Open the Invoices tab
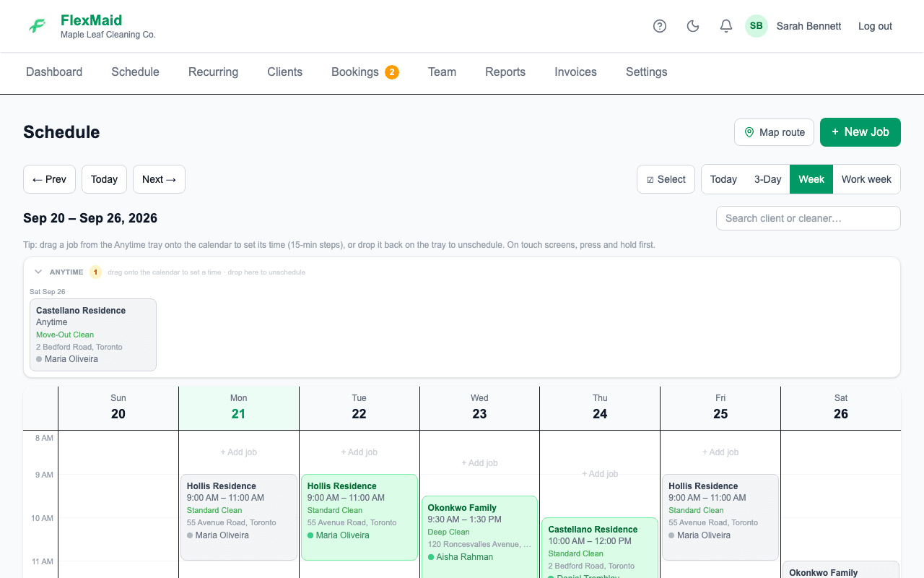 point(575,72)
